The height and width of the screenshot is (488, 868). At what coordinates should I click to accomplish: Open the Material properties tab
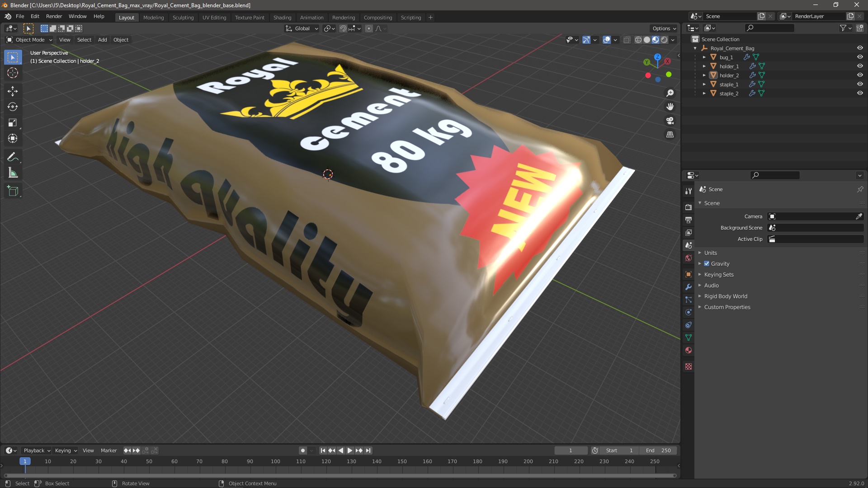pyautogui.click(x=689, y=350)
